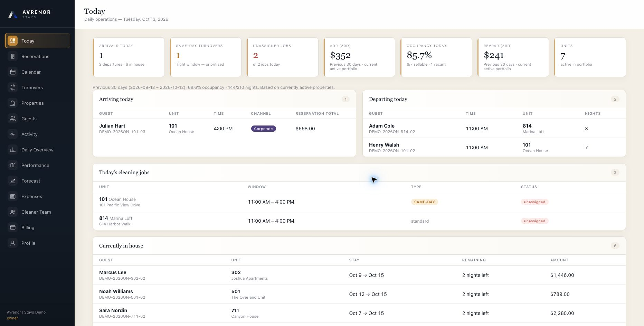Click the Properties building icon
The image size is (644, 326).
pos(13,103)
